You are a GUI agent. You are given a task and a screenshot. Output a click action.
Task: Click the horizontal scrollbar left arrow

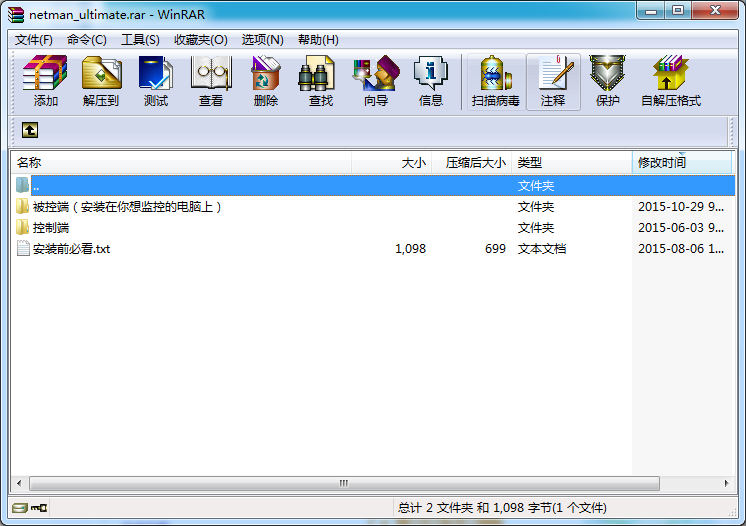[19, 483]
